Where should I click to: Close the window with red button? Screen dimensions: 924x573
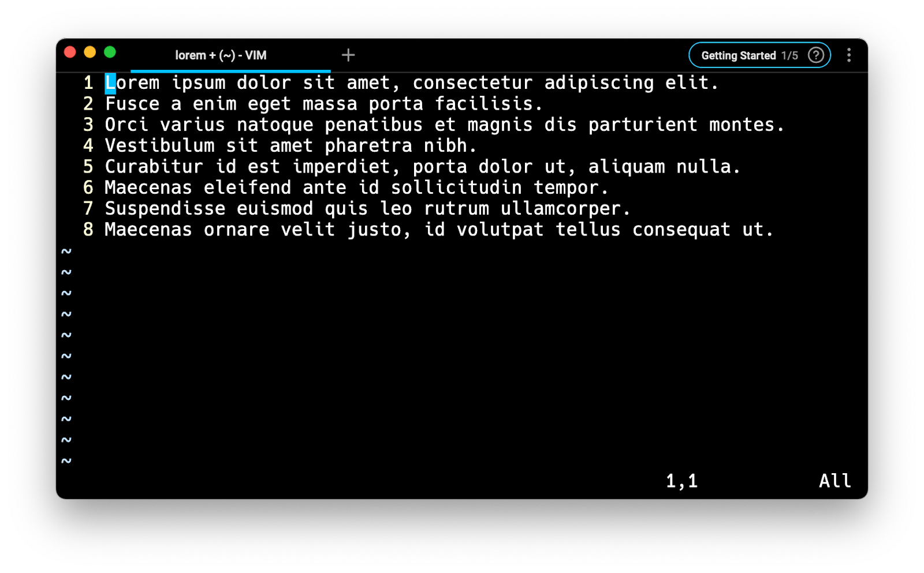(x=70, y=52)
